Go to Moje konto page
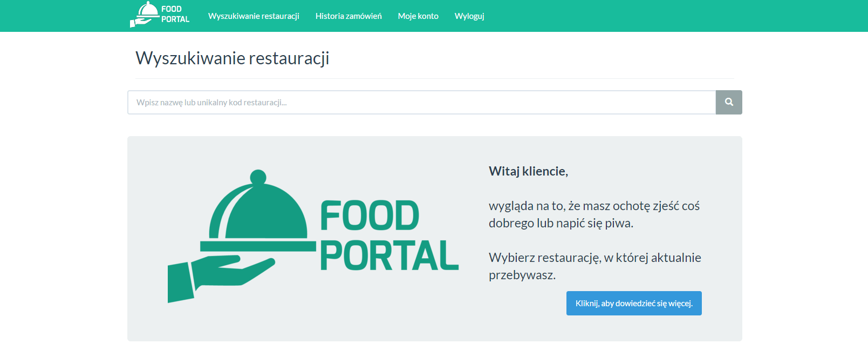 (x=418, y=16)
